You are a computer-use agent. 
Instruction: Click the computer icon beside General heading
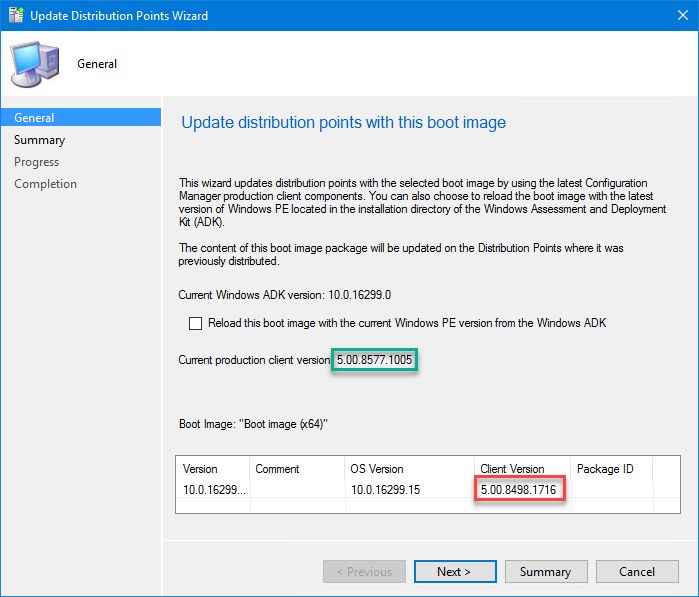pyautogui.click(x=35, y=64)
